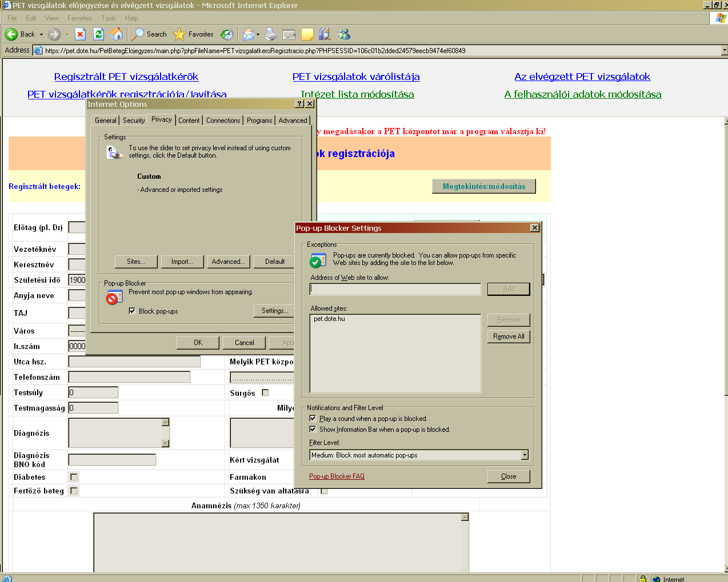Open the Forward history dropdown arrow
Viewport: 728px width, 582px height.
[67, 34]
